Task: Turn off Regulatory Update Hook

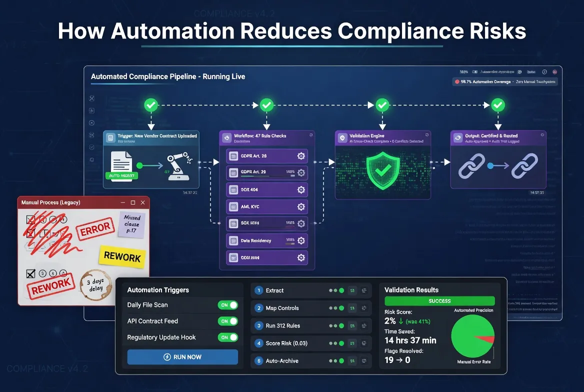Action: tap(229, 337)
